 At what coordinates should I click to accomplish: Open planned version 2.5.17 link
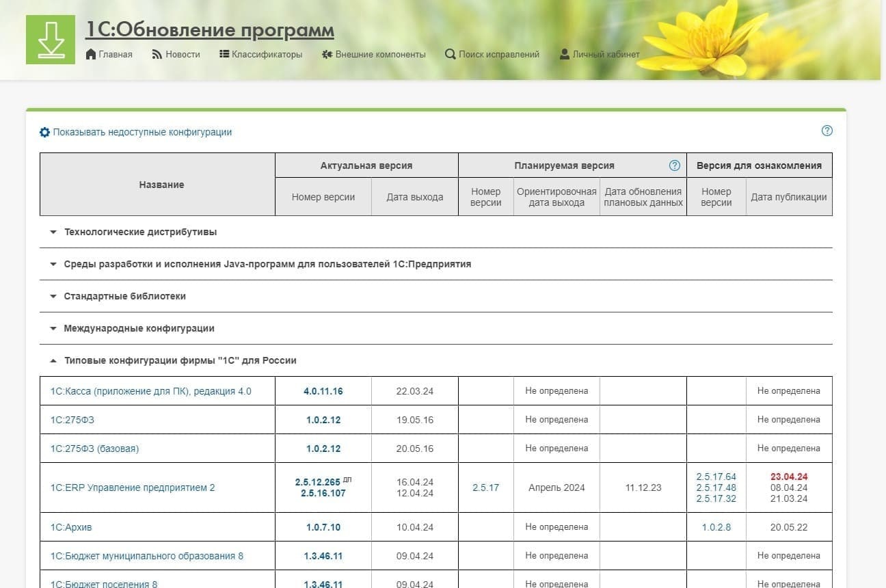coord(486,487)
